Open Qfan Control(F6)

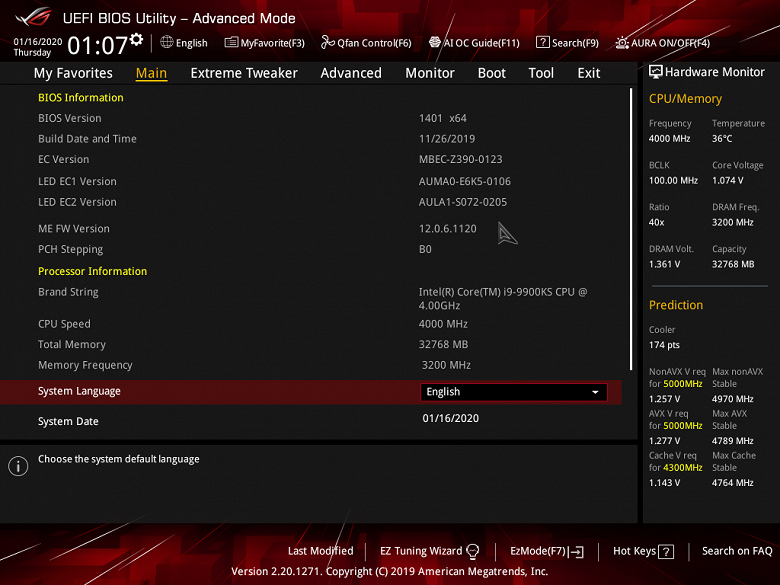(x=366, y=43)
